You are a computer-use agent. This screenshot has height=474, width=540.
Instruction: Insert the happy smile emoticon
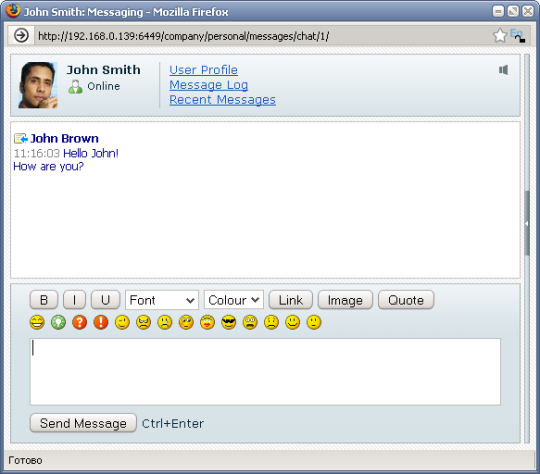(293, 322)
